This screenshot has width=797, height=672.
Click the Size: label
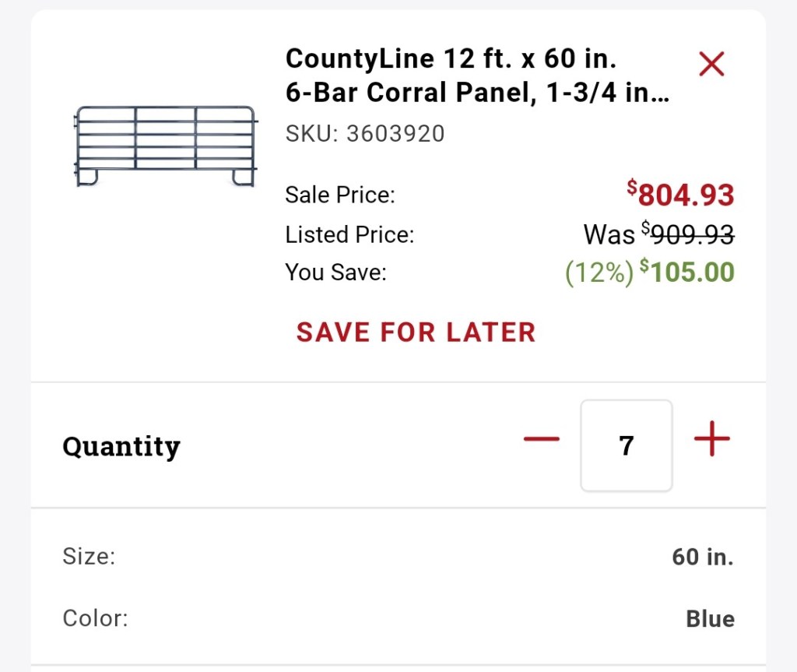coord(89,557)
